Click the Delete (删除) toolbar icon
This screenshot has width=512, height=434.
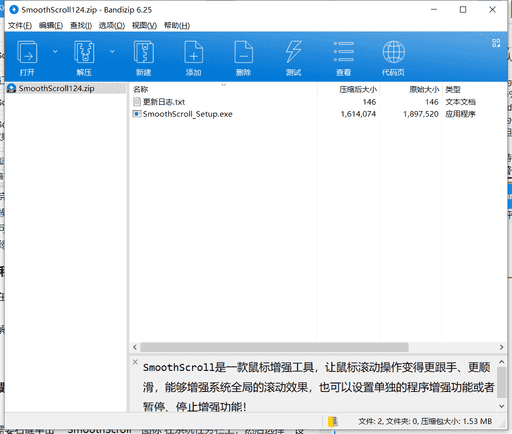pyautogui.click(x=244, y=52)
